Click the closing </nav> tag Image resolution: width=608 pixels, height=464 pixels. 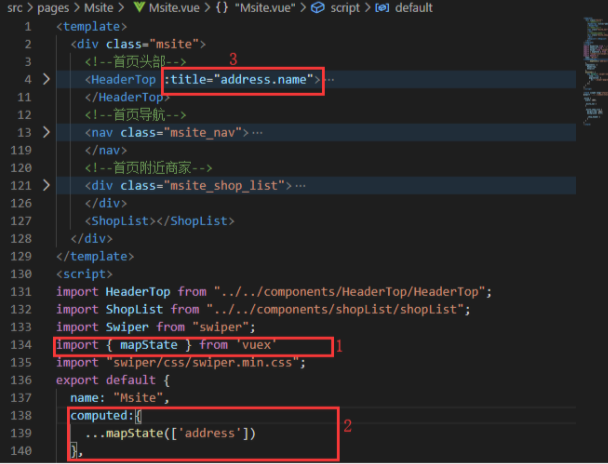106,150
